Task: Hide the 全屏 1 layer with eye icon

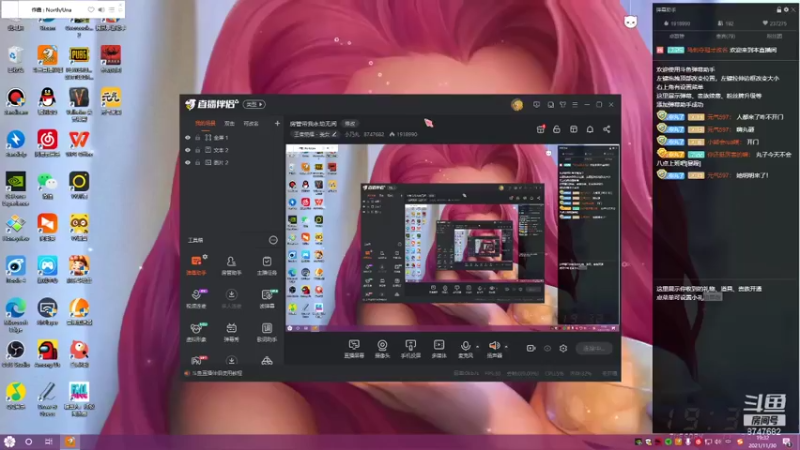Action: tap(188, 138)
